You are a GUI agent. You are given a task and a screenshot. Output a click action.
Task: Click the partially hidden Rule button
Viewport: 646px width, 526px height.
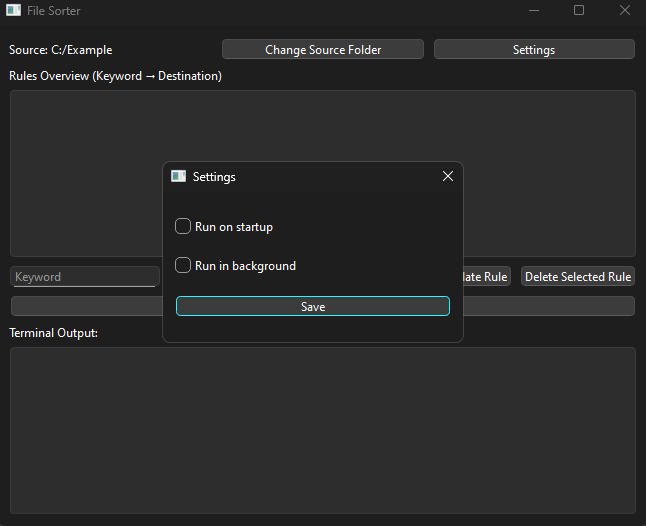[485, 277]
